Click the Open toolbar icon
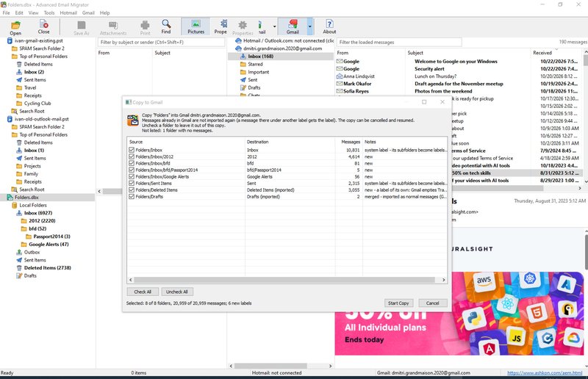Screen dimensions: 588x379 pos(15,27)
